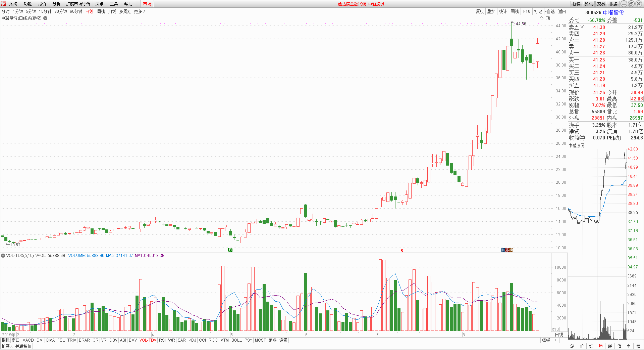The width and height of the screenshot is (644, 350).
Task: Select the RSI indicator
Action: [x=162, y=340]
